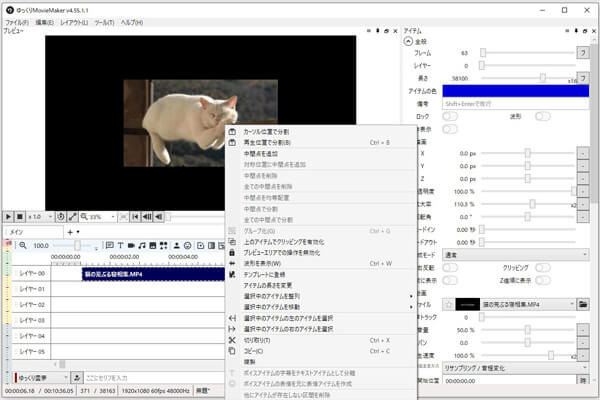Add a face expression item via smiley icon
This screenshot has height=400, width=600.
pos(188,245)
